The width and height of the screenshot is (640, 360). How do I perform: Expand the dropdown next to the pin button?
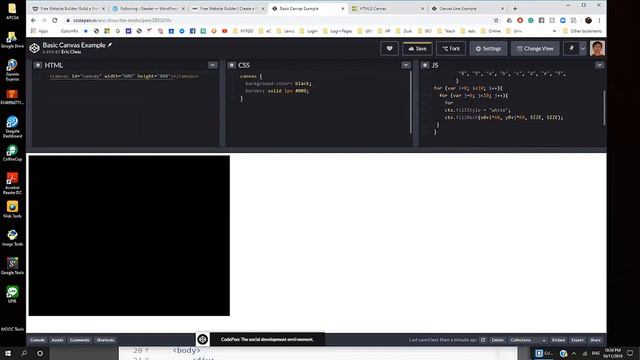[583, 49]
